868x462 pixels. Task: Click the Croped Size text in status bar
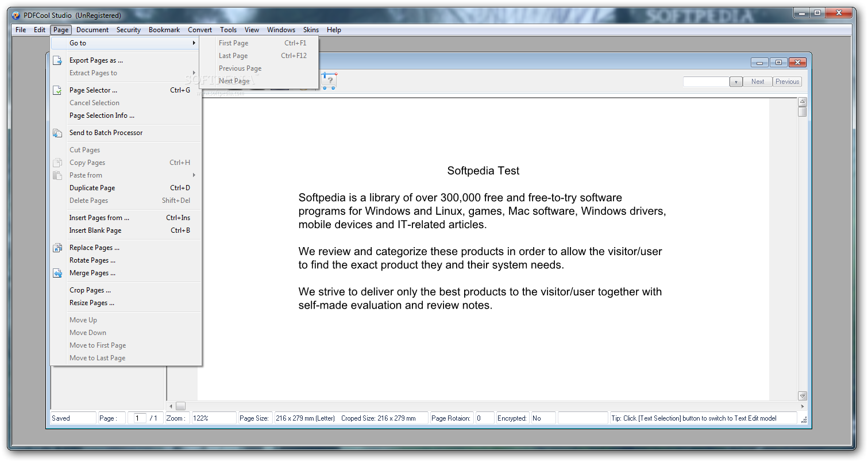point(379,418)
